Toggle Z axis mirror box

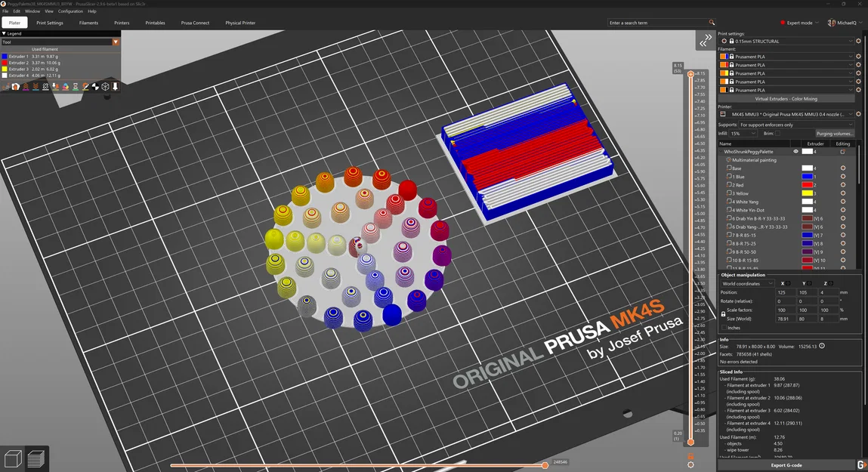click(x=831, y=283)
